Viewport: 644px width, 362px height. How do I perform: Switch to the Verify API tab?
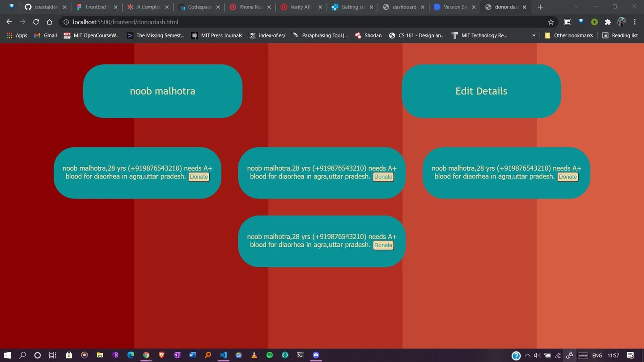coord(301,7)
